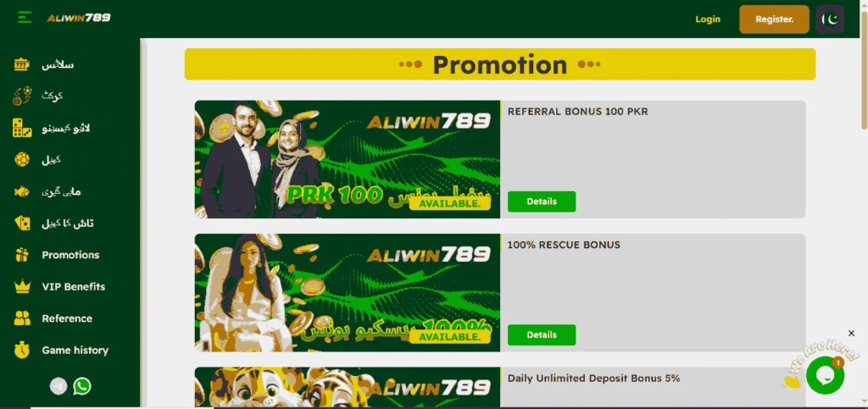Screen dimensions: 868x409
Task: Click the Telegram icon
Action: point(58,386)
